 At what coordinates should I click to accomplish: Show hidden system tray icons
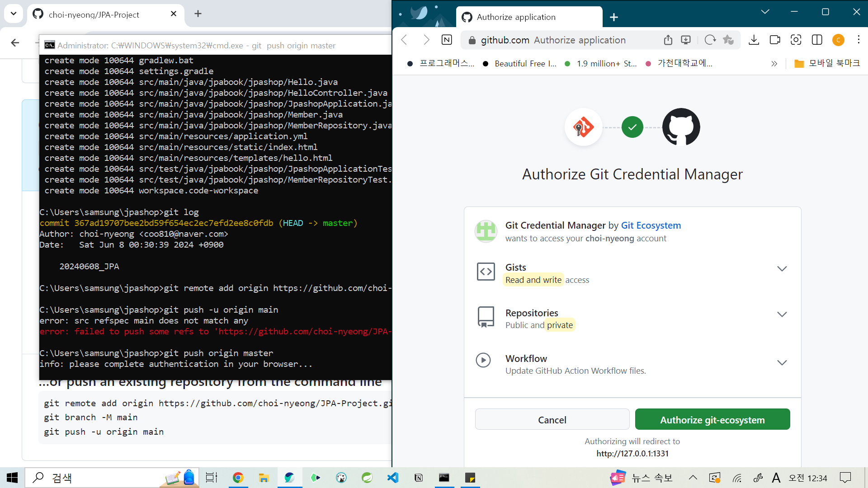(693, 478)
